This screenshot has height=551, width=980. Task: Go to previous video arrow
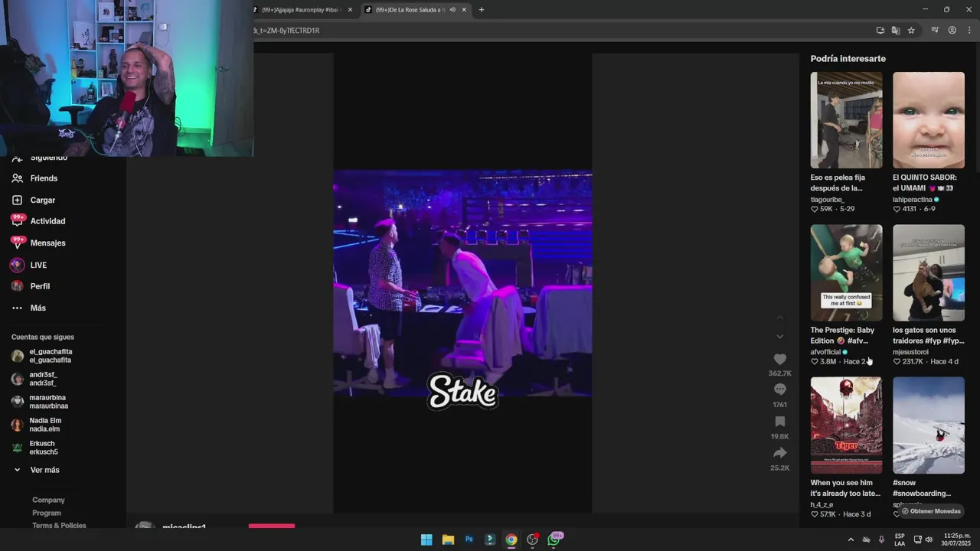click(779, 318)
